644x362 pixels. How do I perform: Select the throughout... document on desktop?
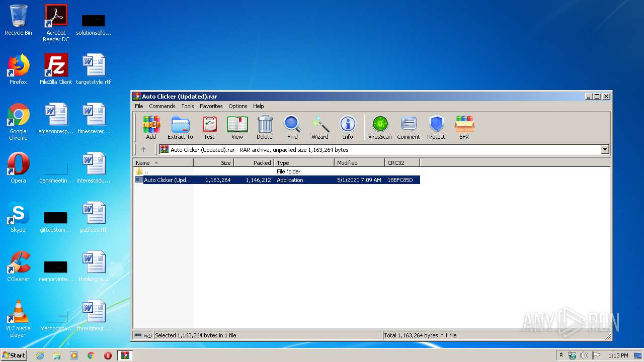[x=94, y=316]
